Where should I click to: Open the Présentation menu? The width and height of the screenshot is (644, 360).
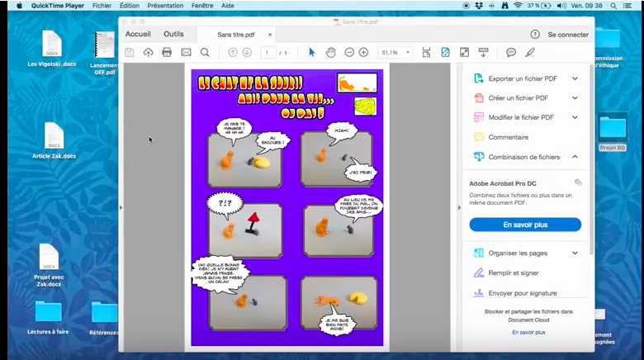pyautogui.click(x=165, y=5)
